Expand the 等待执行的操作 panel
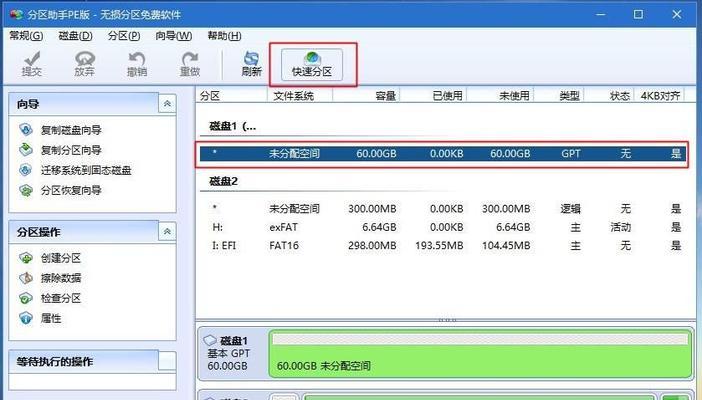This screenshot has width=702, height=400. [x=167, y=361]
